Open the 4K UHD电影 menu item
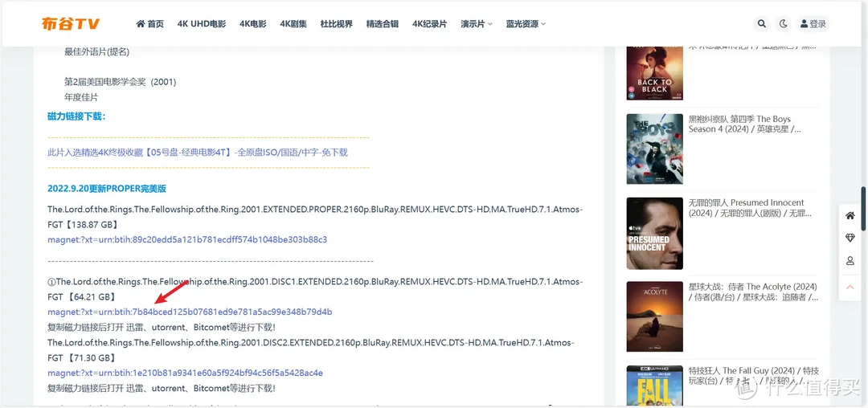This screenshot has width=868, height=408. tap(202, 24)
